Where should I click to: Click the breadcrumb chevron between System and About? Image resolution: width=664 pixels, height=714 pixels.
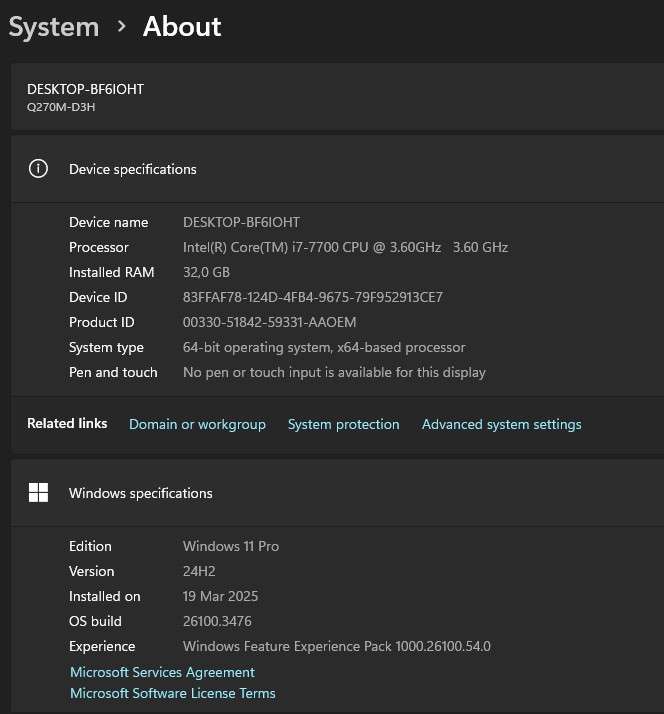(121, 26)
